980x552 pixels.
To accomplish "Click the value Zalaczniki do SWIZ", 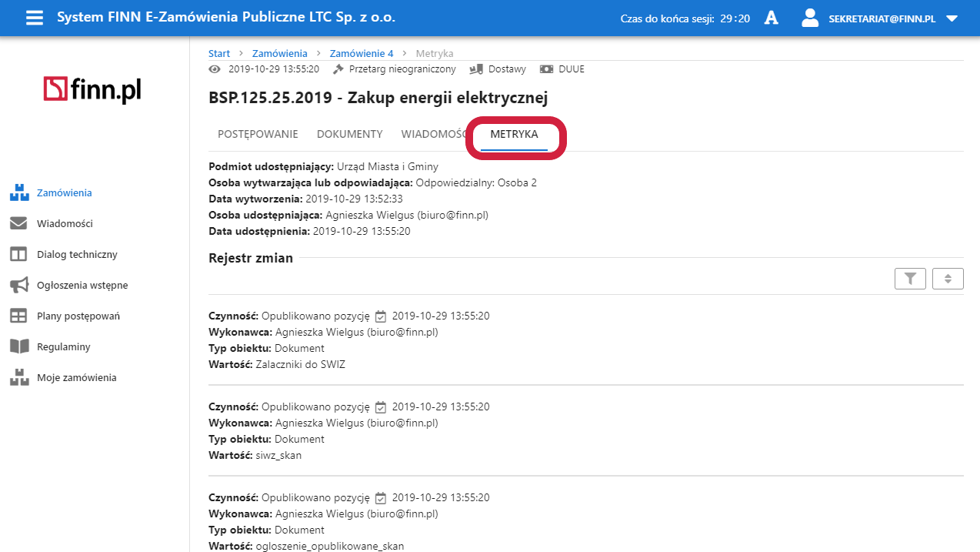I will pos(300,364).
